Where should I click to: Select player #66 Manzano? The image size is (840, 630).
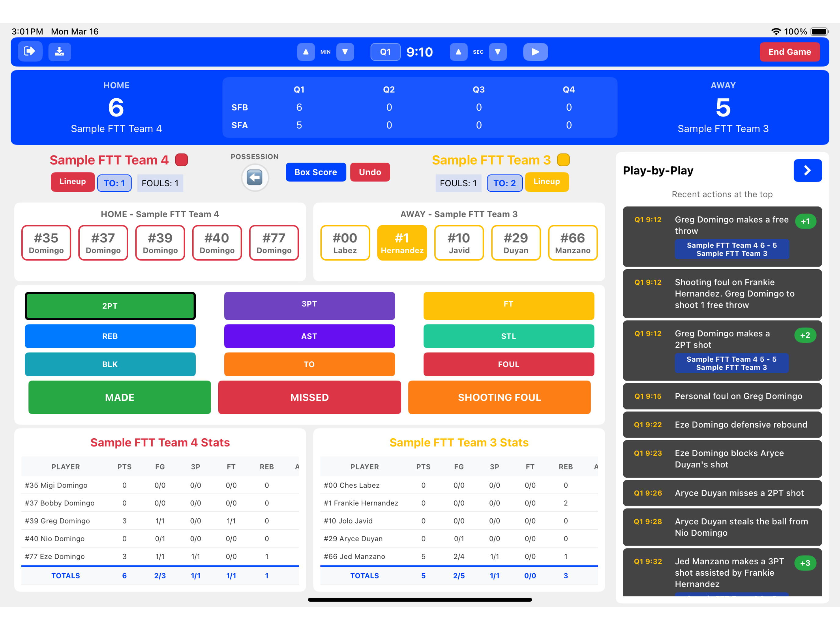coord(573,243)
